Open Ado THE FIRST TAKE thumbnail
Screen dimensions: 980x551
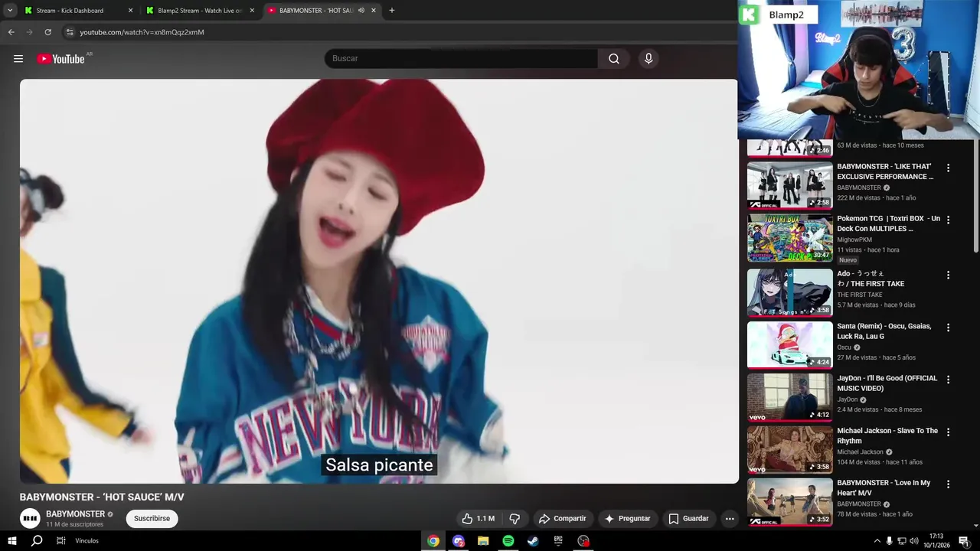790,292
